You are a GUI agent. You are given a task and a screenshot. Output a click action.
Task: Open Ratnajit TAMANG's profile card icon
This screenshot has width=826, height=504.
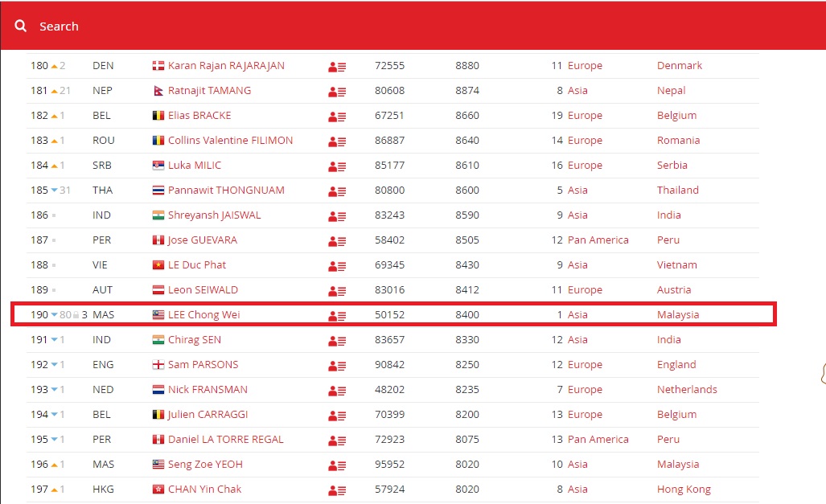pos(337,91)
